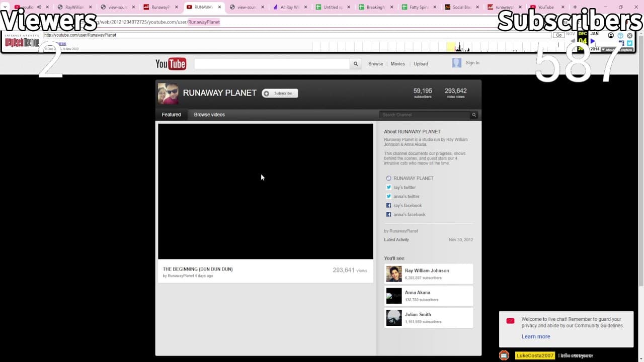The image size is (644, 362).
Task: Click the Wayback Machine logo
Action: click(23, 42)
